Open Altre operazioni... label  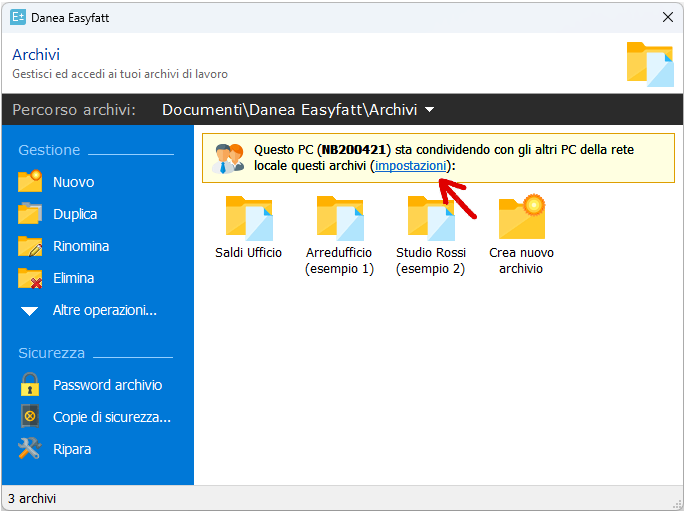105,310
